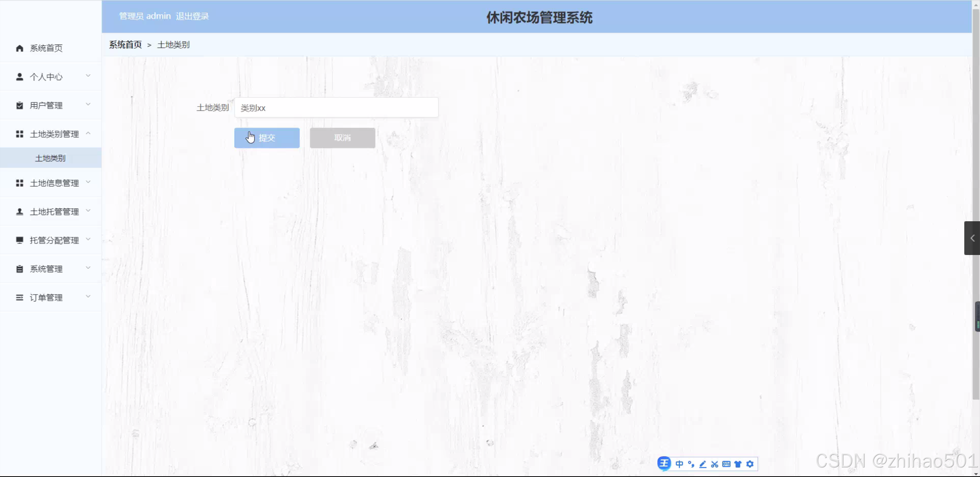980x477 pixels.
Task: Open the 土地托管管理 menu entry
Action: (54, 211)
